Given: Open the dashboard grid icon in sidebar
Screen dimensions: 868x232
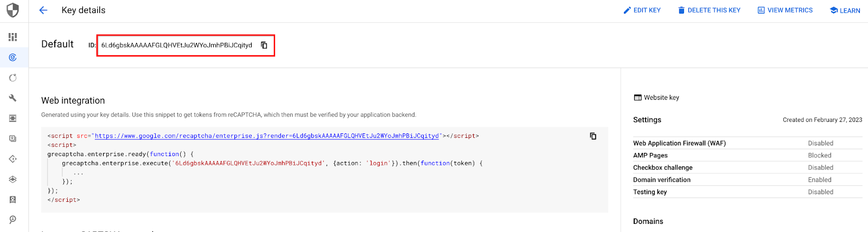Looking at the screenshot, I should tap(12, 37).
